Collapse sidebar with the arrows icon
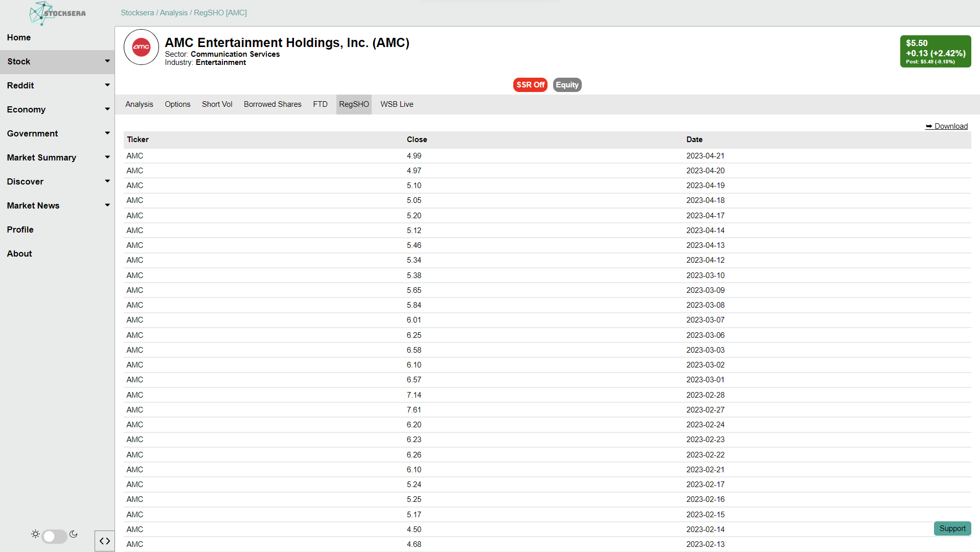The width and height of the screenshot is (980, 552). [105, 541]
